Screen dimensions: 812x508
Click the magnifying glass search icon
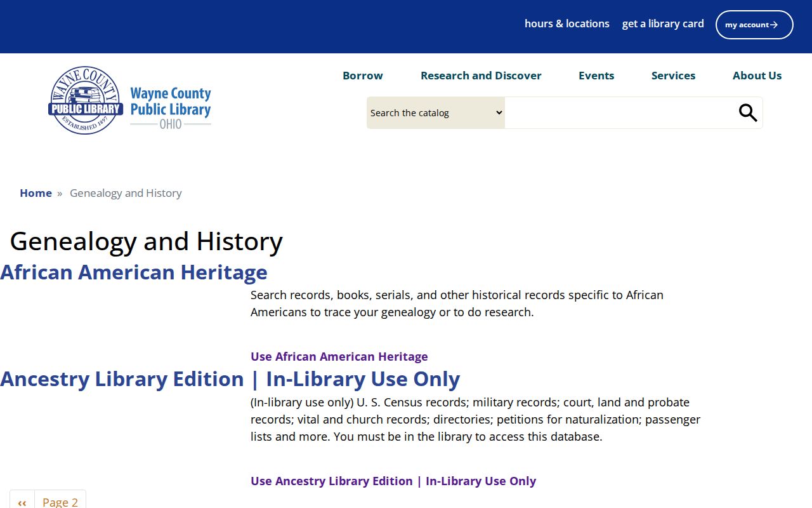[748, 113]
